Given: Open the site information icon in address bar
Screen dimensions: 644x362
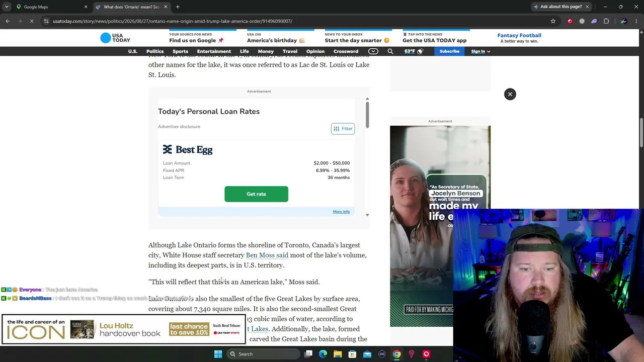Looking at the screenshot, I should coord(46,21).
